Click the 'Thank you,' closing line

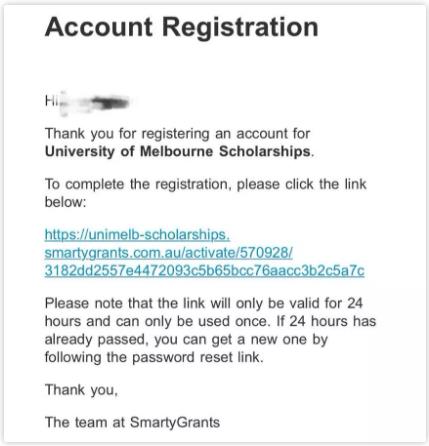(x=81, y=390)
